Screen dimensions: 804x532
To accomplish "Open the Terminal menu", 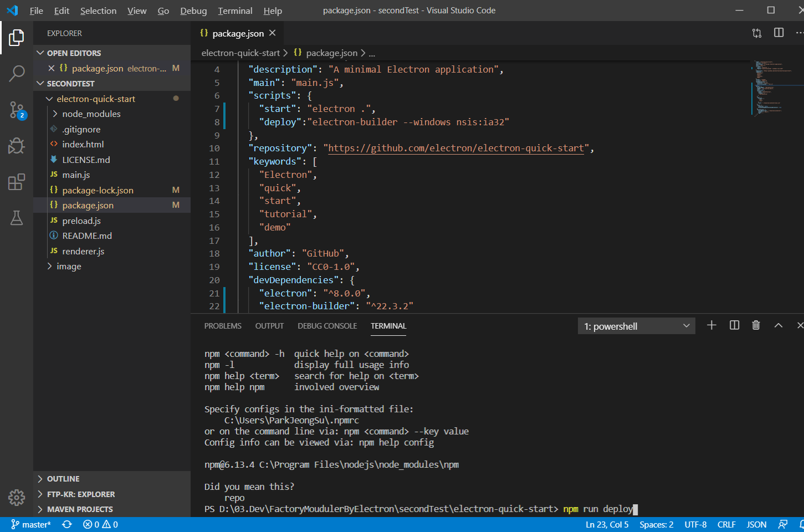I will (235, 11).
